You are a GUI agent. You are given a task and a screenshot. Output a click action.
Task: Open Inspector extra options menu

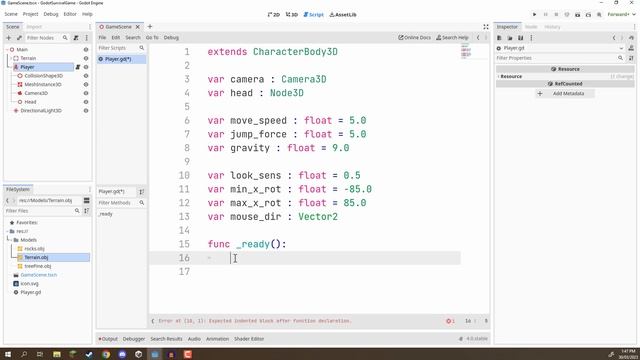click(531, 38)
